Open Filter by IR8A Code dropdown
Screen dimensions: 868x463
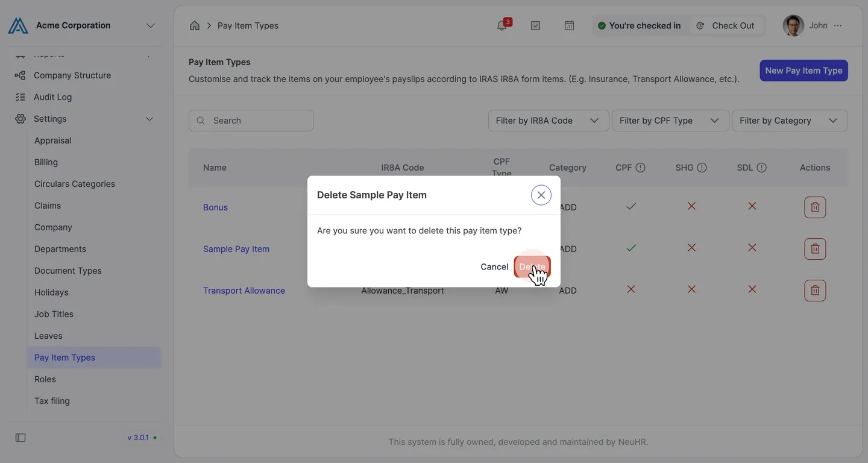pos(547,121)
